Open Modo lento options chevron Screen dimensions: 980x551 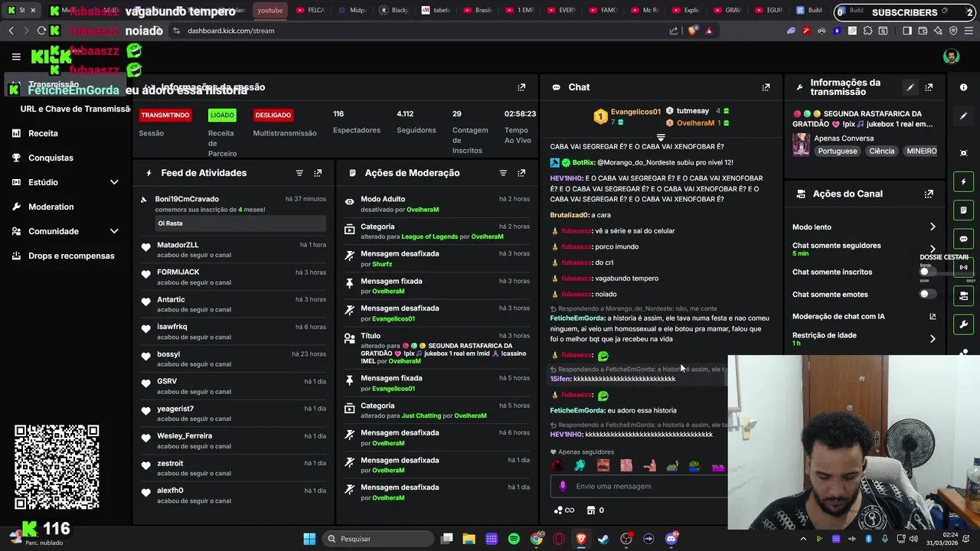point(933,227)
